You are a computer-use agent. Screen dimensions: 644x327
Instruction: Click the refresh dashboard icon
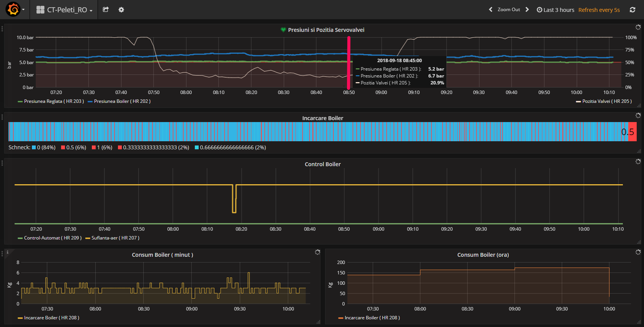click(632, 10)
